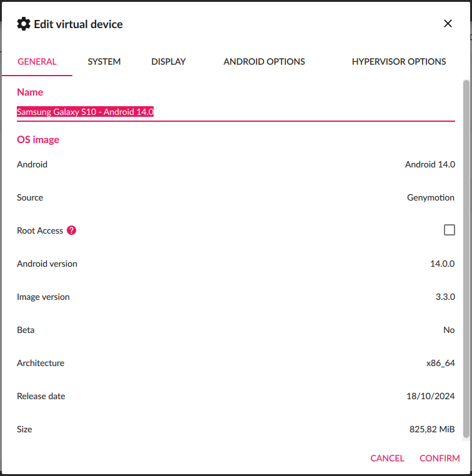Viewport: 472px width, 476px height.
Task: Click the dialog vertical scrollbar
Action: coord(466,259)
